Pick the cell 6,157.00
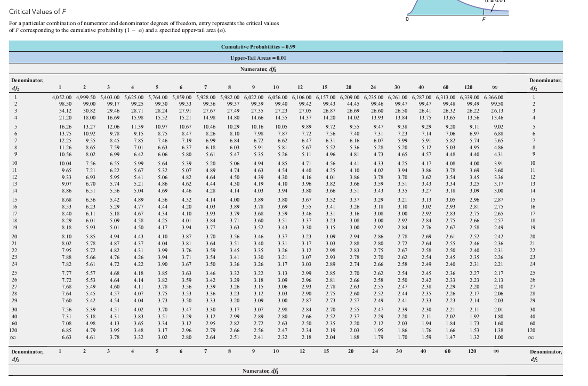 (x=326, y=97)
